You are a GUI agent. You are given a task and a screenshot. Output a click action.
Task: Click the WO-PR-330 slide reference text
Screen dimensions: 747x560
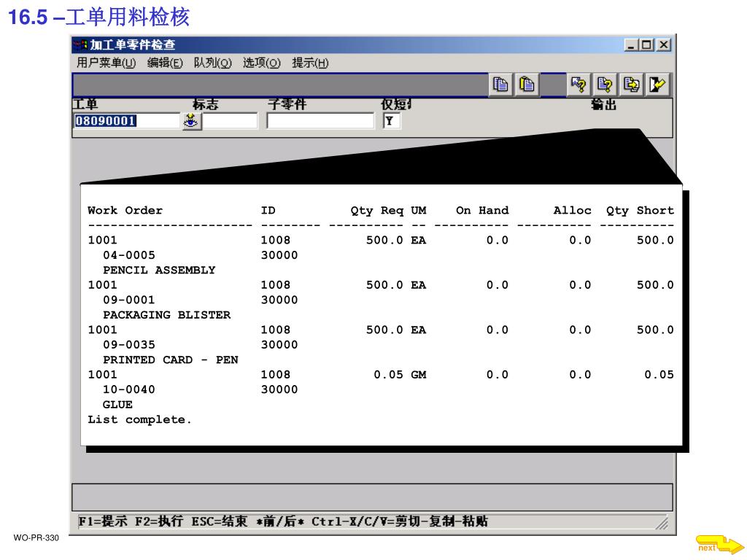pos(36,537)
